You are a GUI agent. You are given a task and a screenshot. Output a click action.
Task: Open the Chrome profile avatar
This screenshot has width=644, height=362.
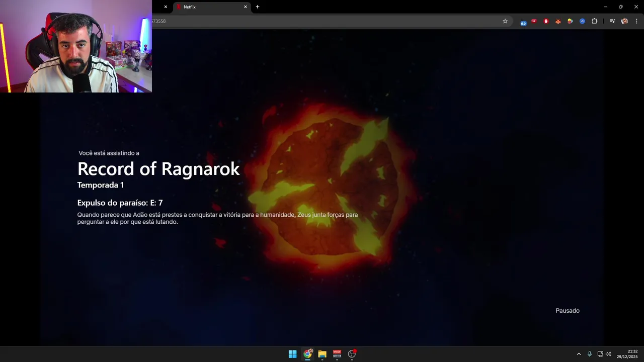click(624, 21)
